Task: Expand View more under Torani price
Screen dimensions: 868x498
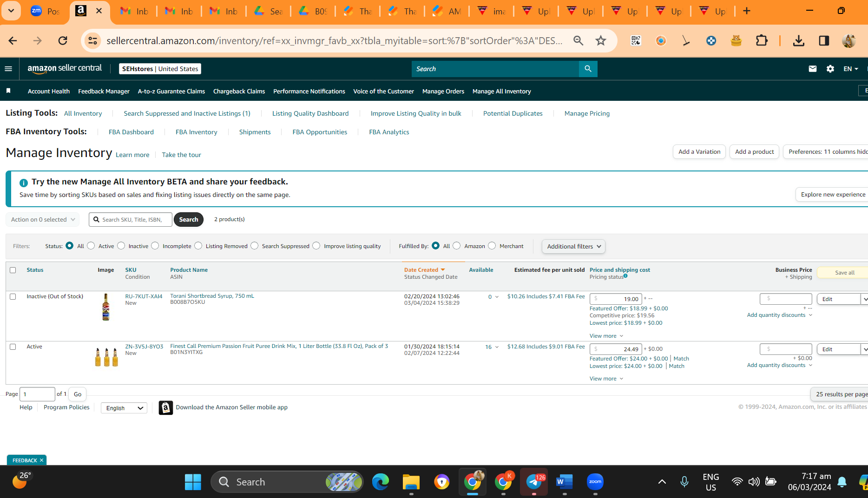Action: tap(606, 336)
